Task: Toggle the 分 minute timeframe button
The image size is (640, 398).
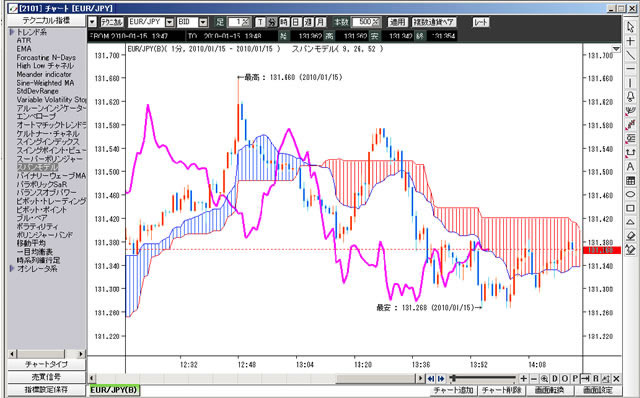Action: [x=272, y=22]
